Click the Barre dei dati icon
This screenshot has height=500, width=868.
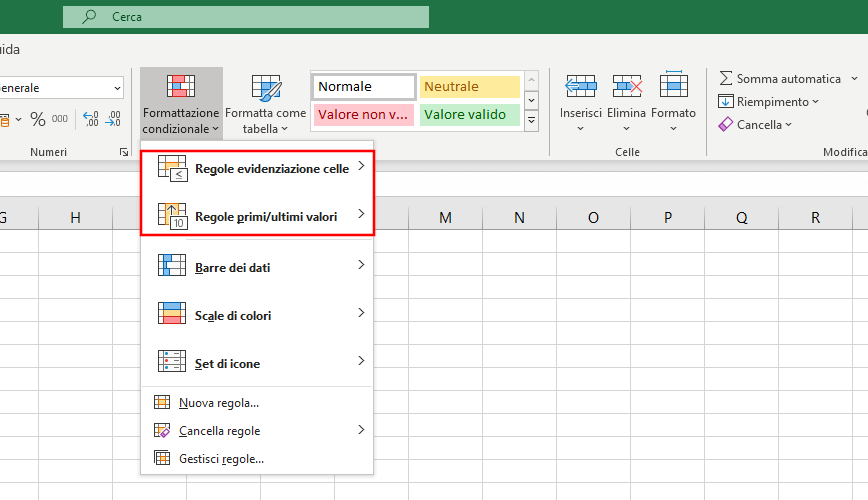tap(172, 265)
